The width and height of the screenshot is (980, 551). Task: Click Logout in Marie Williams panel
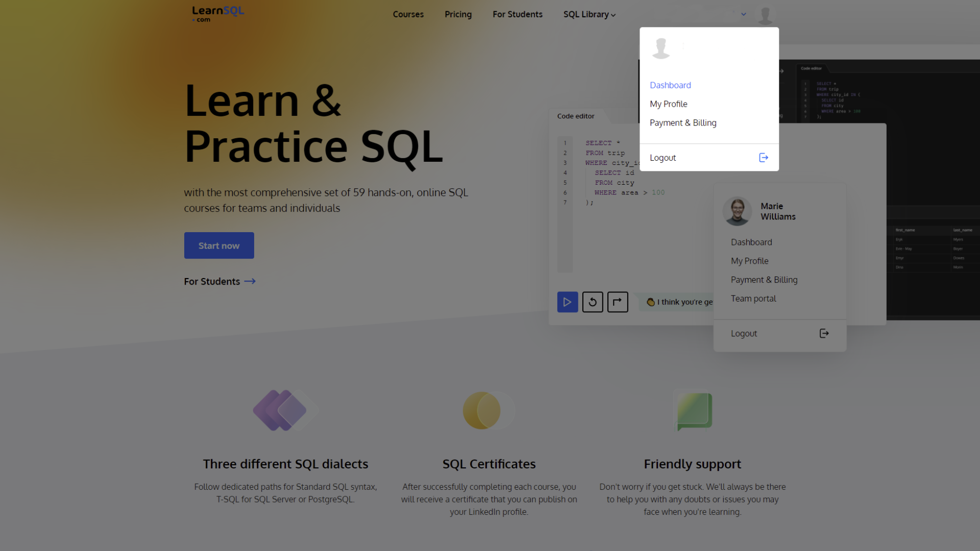click(x=744, y=334)
